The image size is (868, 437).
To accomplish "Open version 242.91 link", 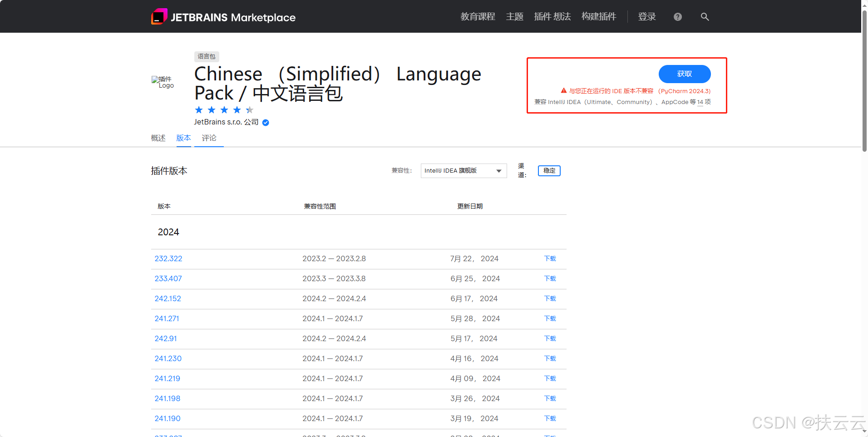I will [166, 339].
